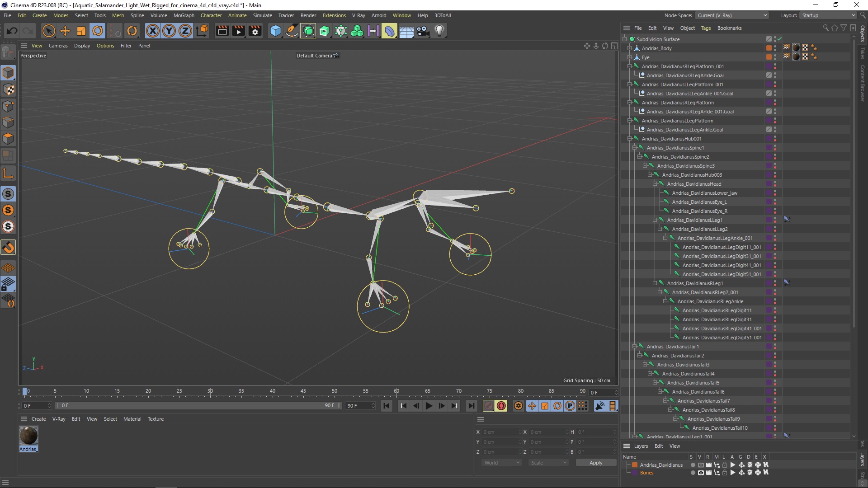Toggle Z axis lock
The width and height of the screenshot is (868, 488).
[x=185, y=31]
